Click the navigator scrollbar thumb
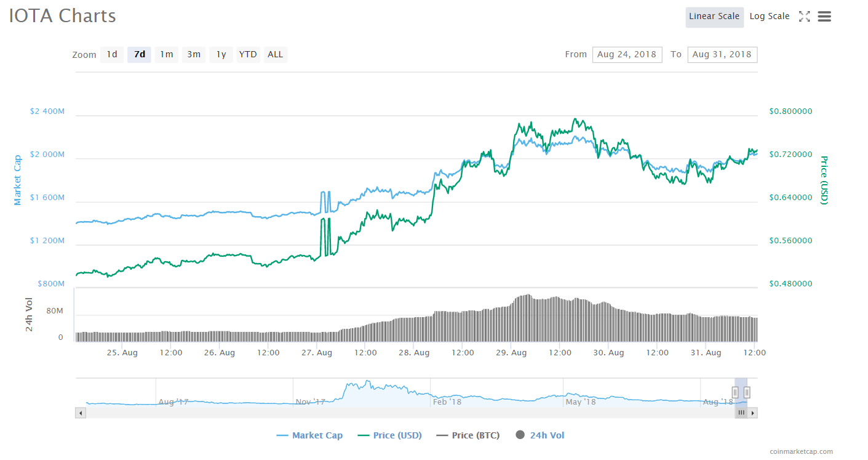The height and width of the screenshot is (460, 868). tap(741, 413)
